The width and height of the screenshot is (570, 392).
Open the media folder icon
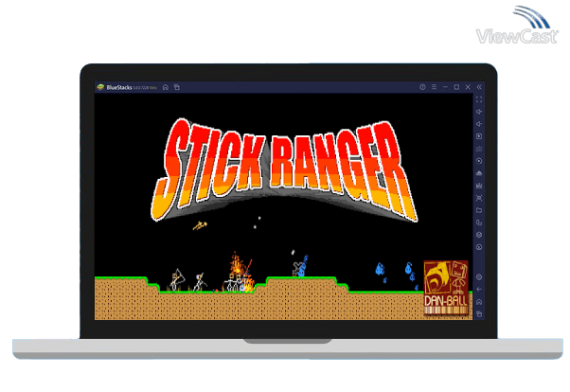pyautogui.click(x=479, y=210)
